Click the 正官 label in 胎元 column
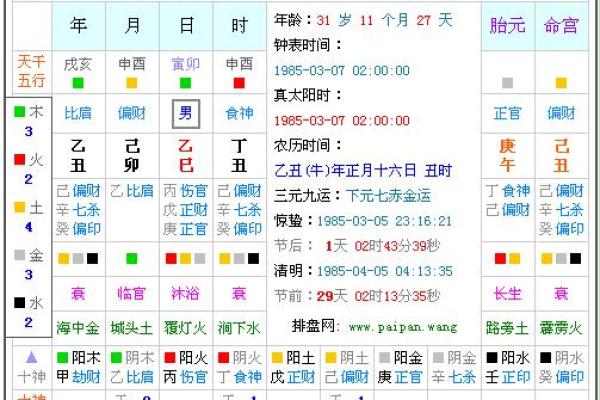The image size is (600, 400). (507, 113)
